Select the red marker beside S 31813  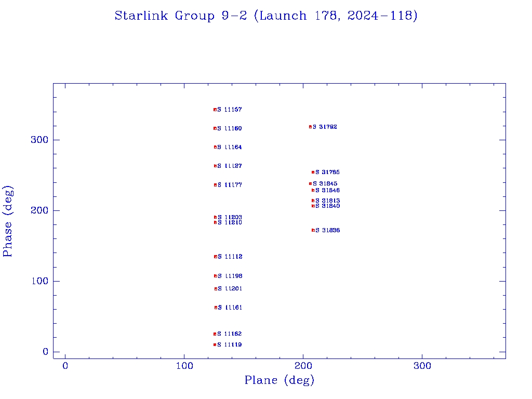coord(313,201)
